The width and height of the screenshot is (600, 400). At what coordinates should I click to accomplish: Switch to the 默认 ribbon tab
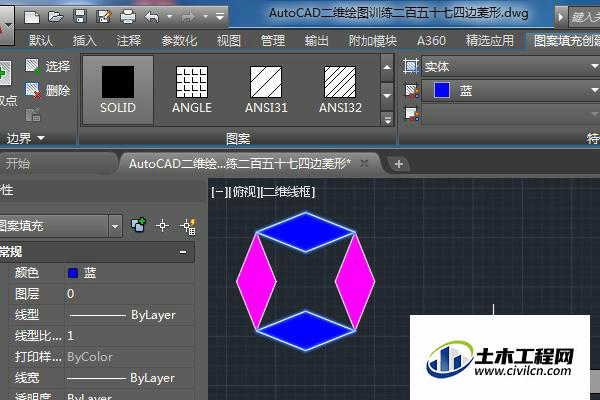(x=41, y=41)
